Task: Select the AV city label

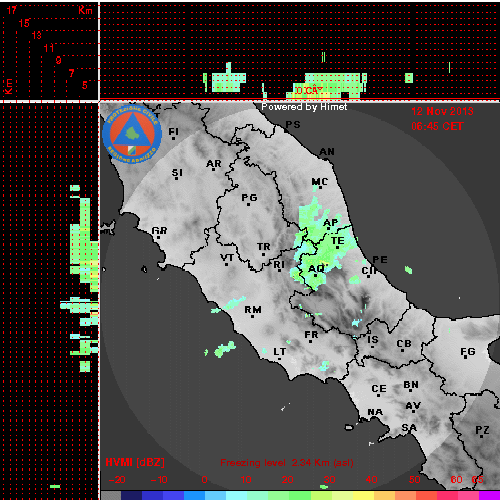Action: (x=413, y=406)
